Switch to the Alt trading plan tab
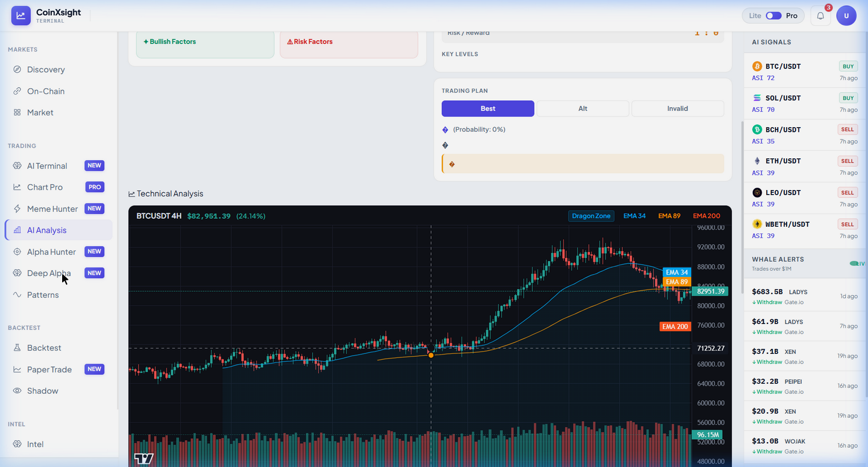The height and width of the screenshot is (467, 868). coord(583,109)
